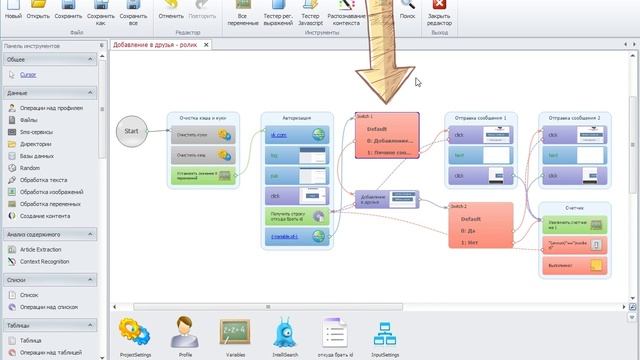Collapse the Таблицы section
The height and width of the screenshot is (360, 640).
90,325
